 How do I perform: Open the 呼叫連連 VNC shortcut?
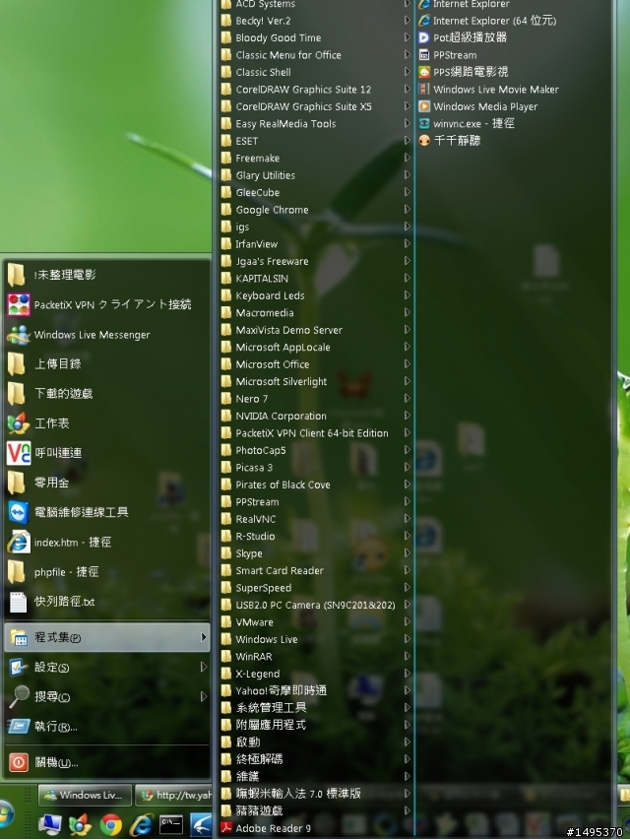107,453
